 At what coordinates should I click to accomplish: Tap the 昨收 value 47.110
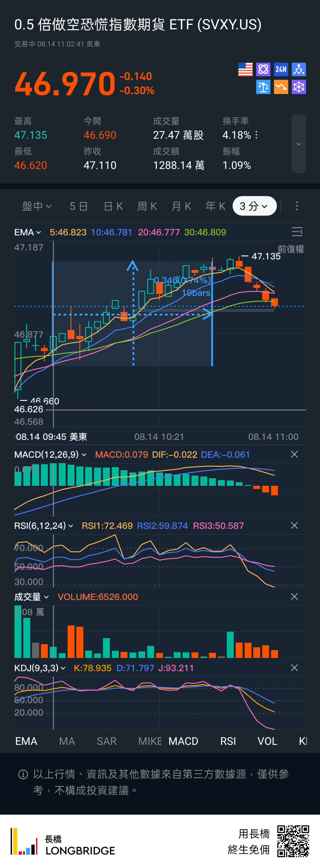pos(100,166)
